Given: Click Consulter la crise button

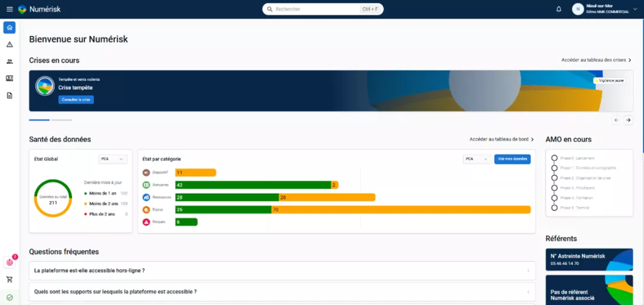Looking at the screenshot, I should tap(76, 99).
